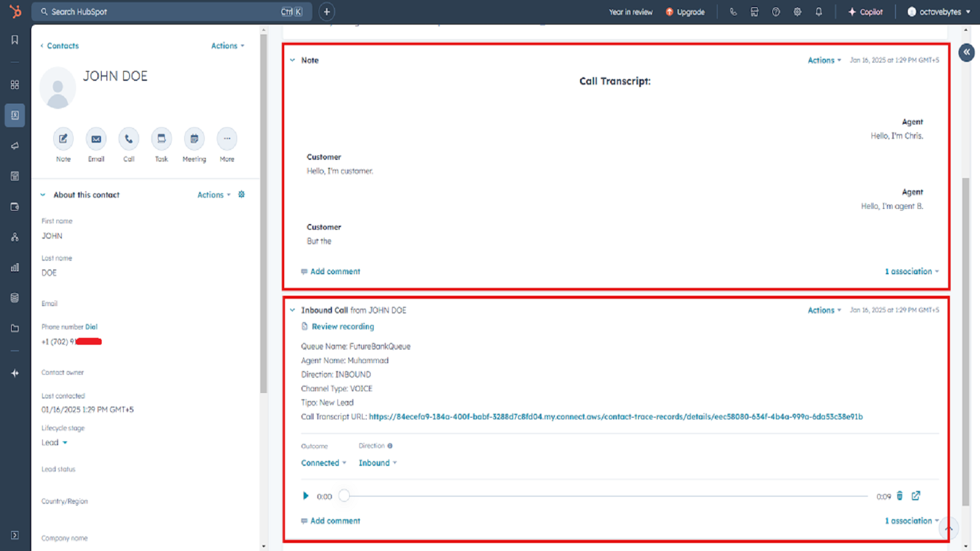The image size is (980, 551).
Task: Open the Reporting sidebar icon
Action: (14, 268)
